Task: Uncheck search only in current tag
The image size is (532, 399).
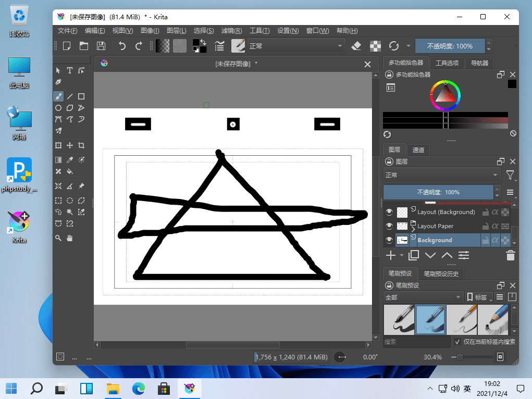Action: (x=457, y=342)
